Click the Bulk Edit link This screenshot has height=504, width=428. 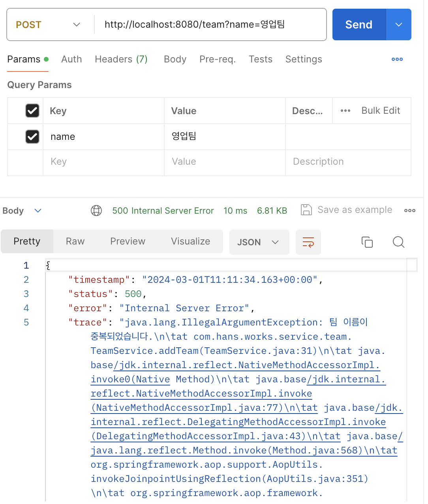[381, 111]
